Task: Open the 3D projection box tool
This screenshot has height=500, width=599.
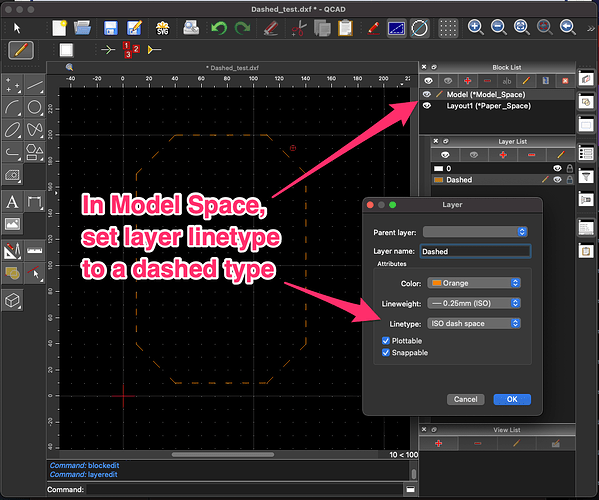Action: tap(12, 301)
